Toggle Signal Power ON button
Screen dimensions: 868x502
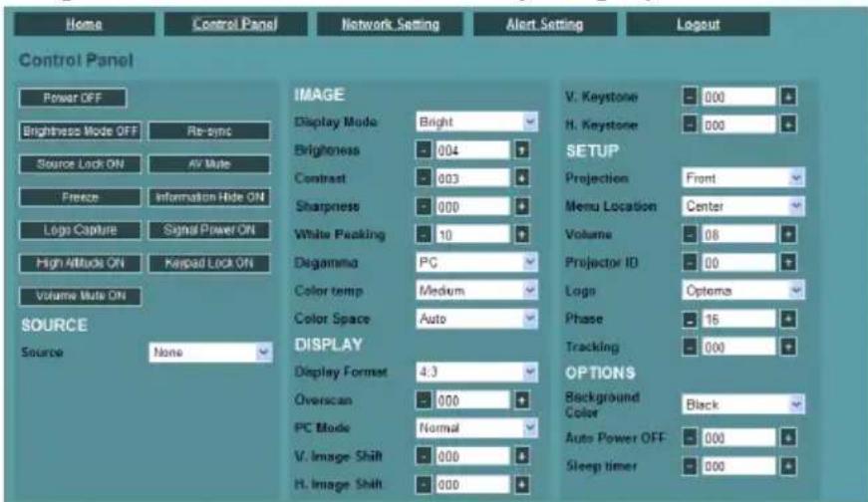209,230
